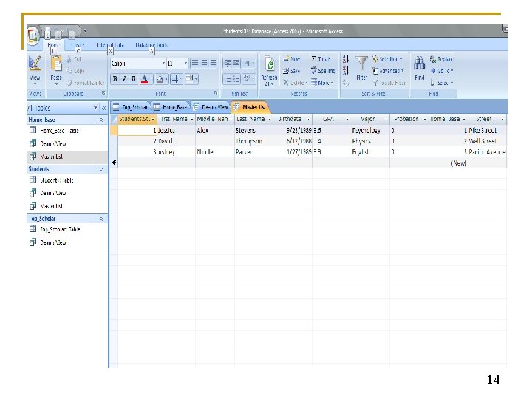Viewport: 532px width, 399px height.
Task: Open the Database Tools ribbon tab
Action: pyautogui.click(x=151, y=45)
